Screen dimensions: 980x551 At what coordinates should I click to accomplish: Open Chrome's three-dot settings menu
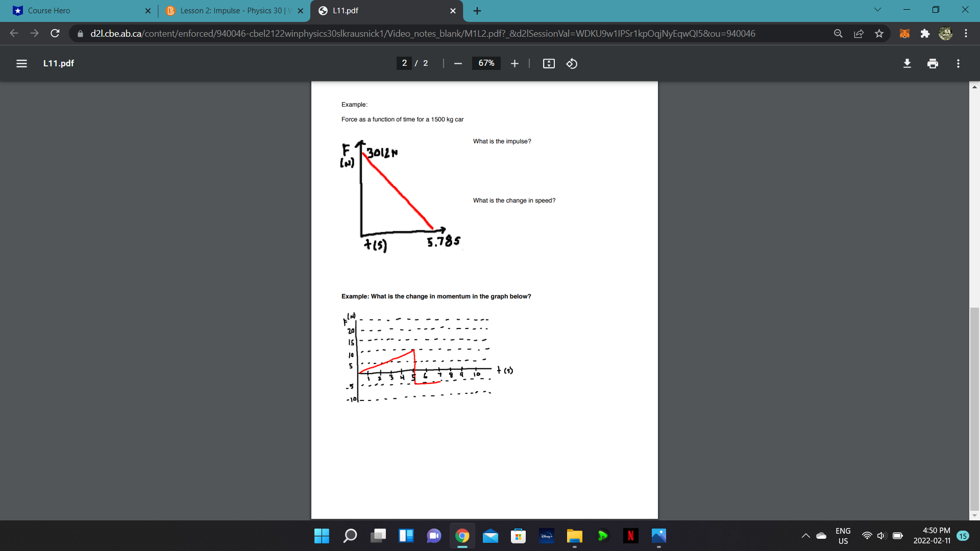point(966,33)
